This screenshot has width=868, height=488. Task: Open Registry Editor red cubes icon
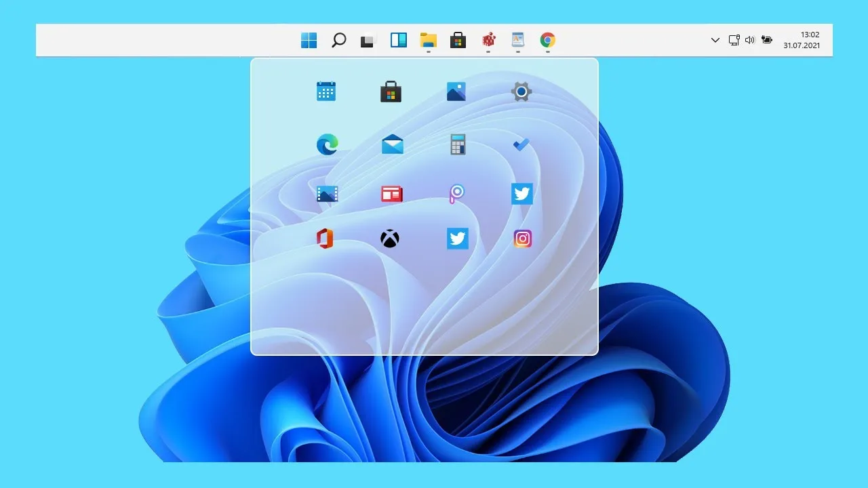pos(488,41)
